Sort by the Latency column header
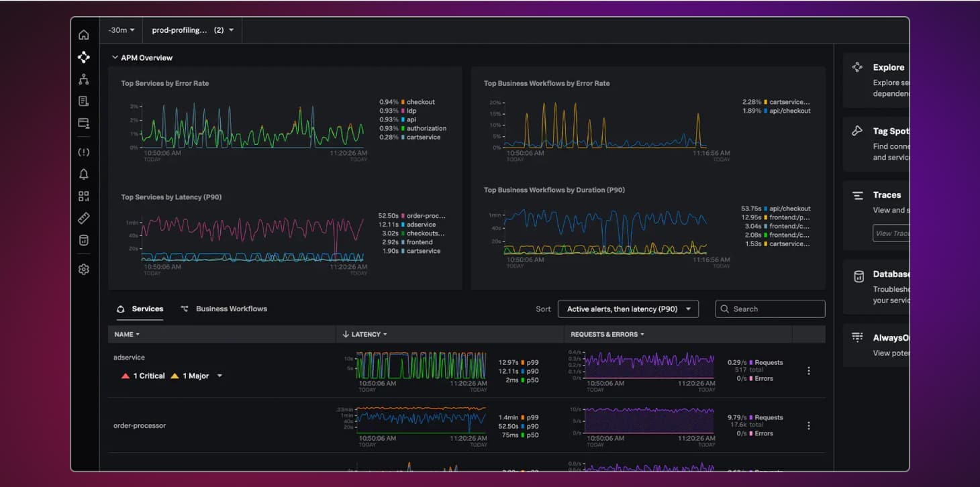Screen dimensions: 980x487 pyautogui.click(x=366, y=334)
